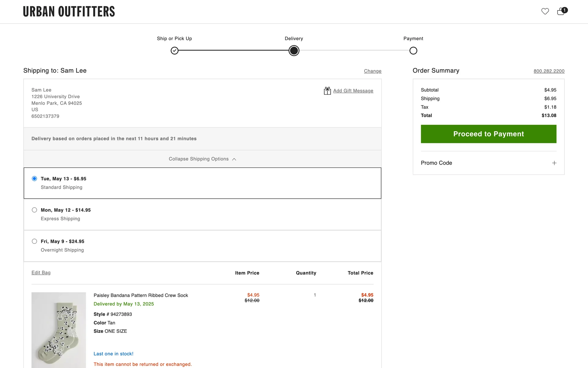
Task: Select Standard Shipping radio button
Action: click(x=34, y=178)
